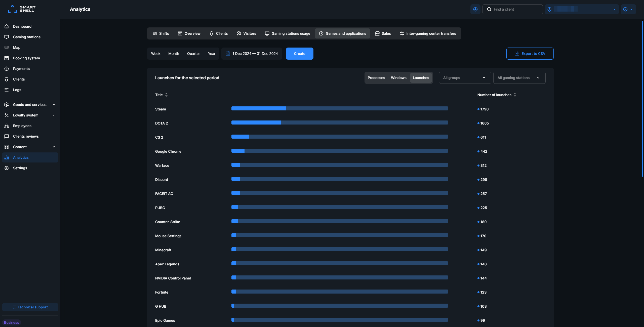The height and width of the screenshot is (327, 644).
Task: Click the DOTA 2 launches progress bar
Action: [340, 122]
